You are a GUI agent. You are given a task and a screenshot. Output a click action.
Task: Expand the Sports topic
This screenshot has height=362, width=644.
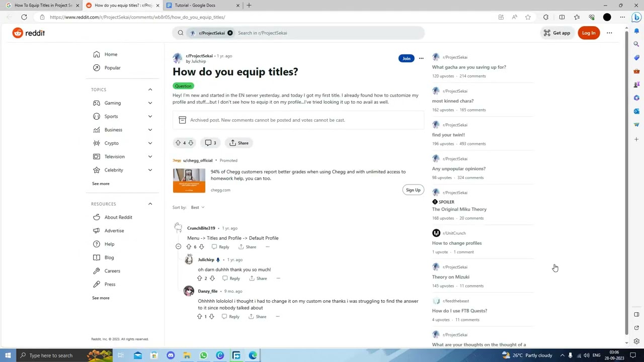tap(150, 116)
